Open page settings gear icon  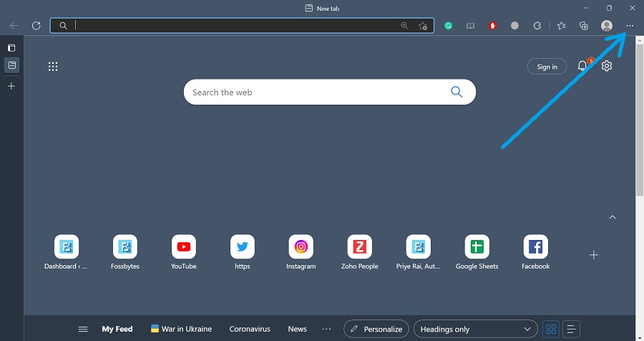[x=607, y=66]
